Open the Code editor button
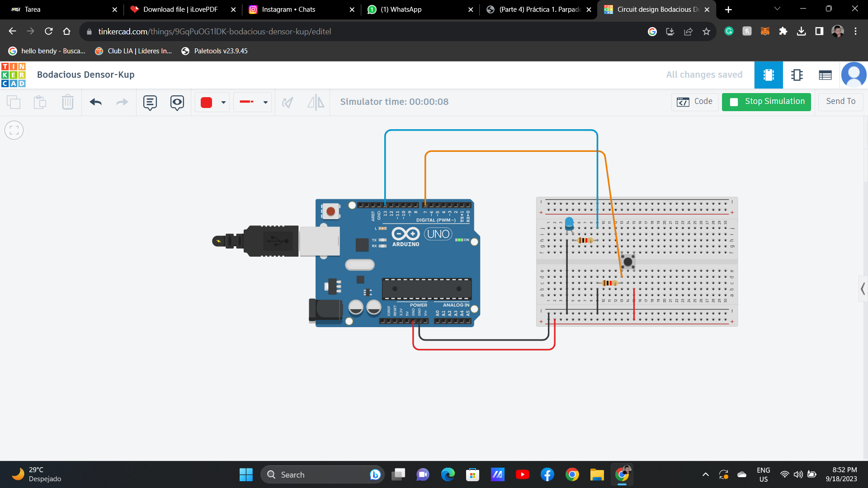This screenshot has height=488, width=868. (695, 102)
